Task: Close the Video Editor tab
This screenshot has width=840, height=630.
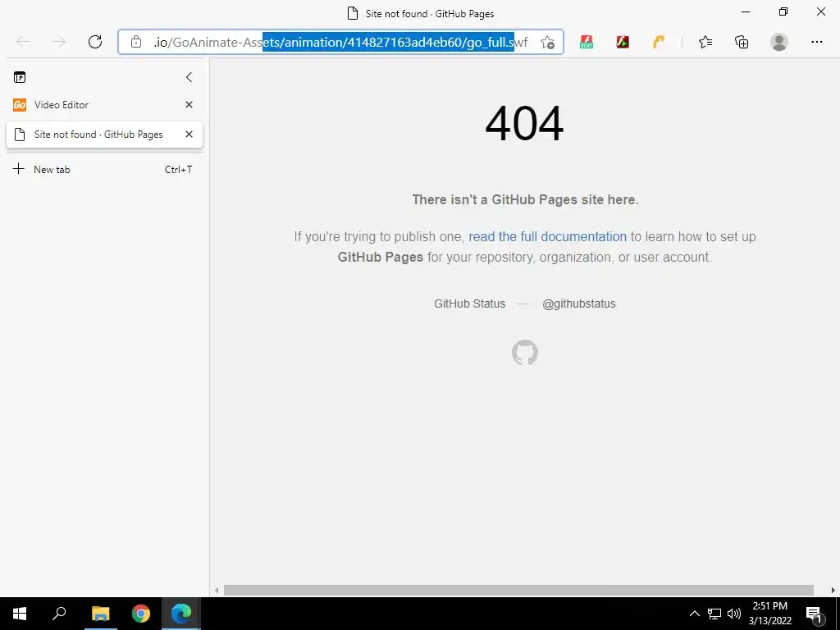Action: tap(189, 105)
